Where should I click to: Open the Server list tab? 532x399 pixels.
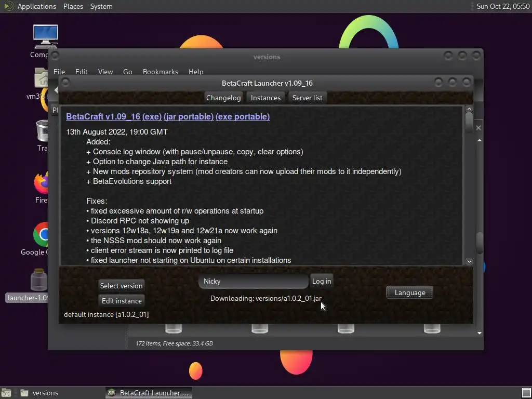click(x=307, y=98)
